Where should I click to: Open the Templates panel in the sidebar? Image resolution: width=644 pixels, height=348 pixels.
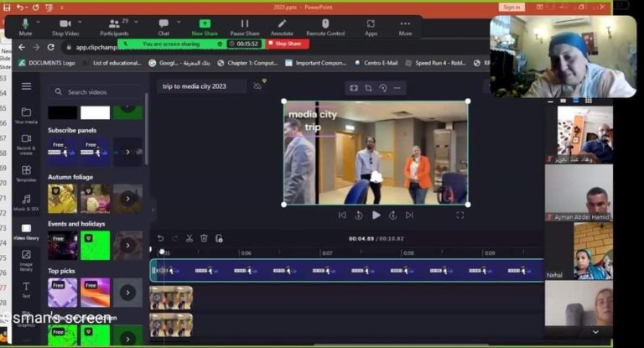(x=26, y=174)
